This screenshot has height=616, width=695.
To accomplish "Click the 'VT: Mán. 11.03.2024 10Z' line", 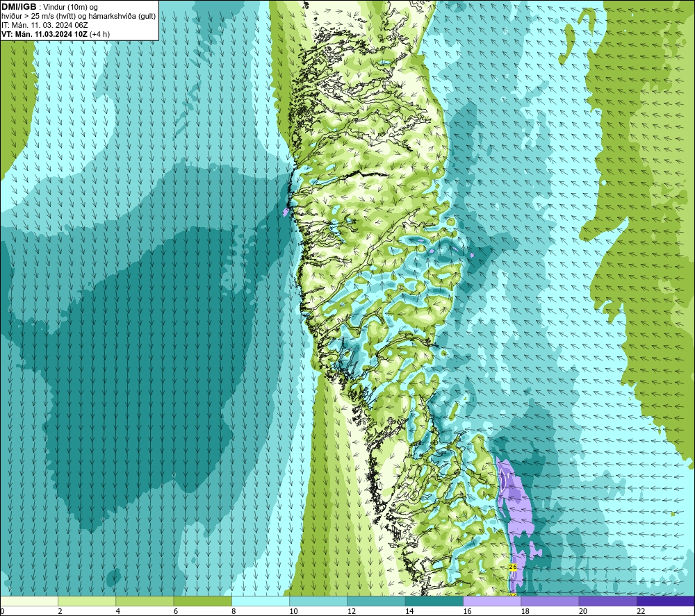I will click(44, 34).
